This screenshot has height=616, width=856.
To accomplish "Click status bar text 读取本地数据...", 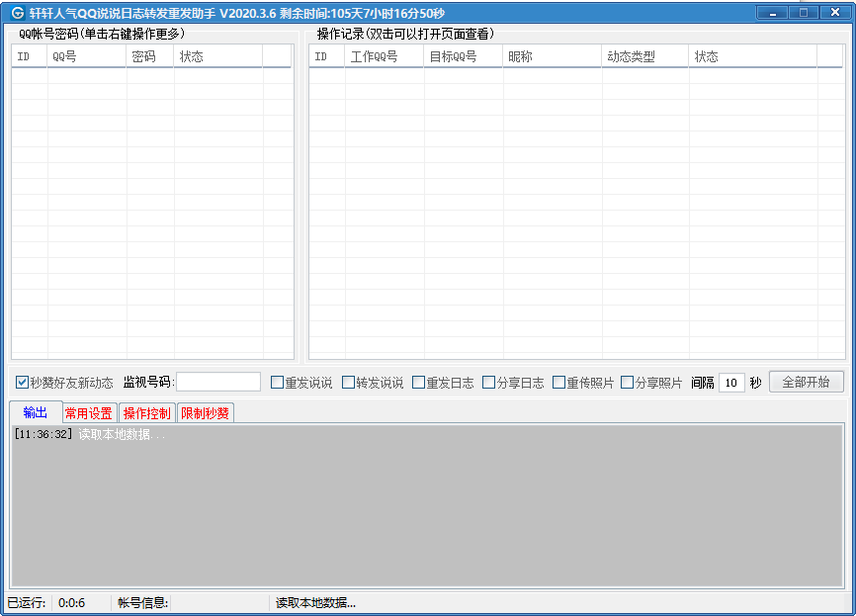I will pyautogui.click(x=315, y=603).
